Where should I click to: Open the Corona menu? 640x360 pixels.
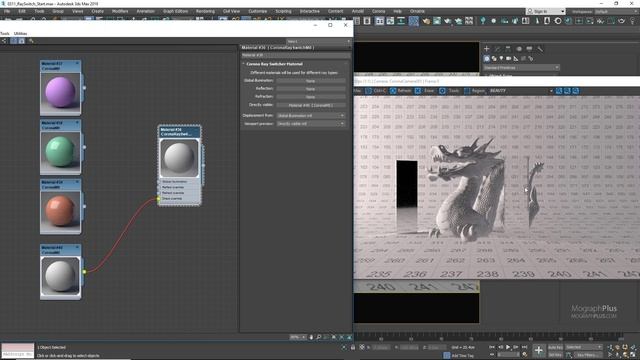378,11
